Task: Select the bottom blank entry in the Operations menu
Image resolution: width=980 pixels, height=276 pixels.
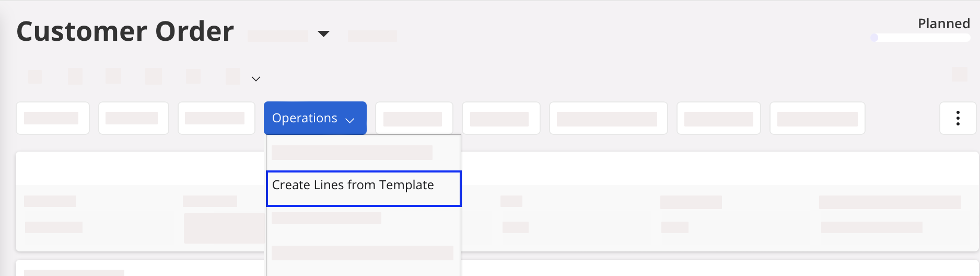Action: (x=363, y=253)
